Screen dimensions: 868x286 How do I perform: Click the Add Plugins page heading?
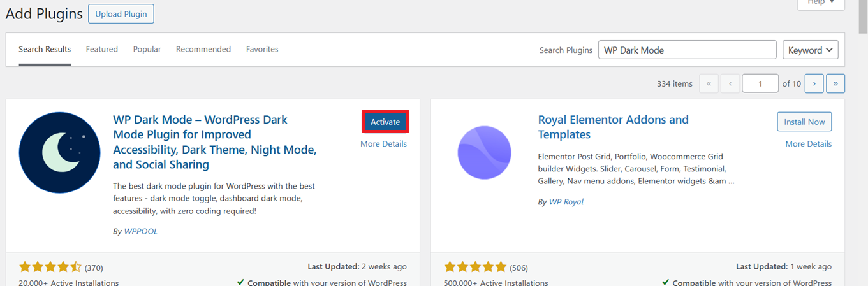tap(44, 14)
